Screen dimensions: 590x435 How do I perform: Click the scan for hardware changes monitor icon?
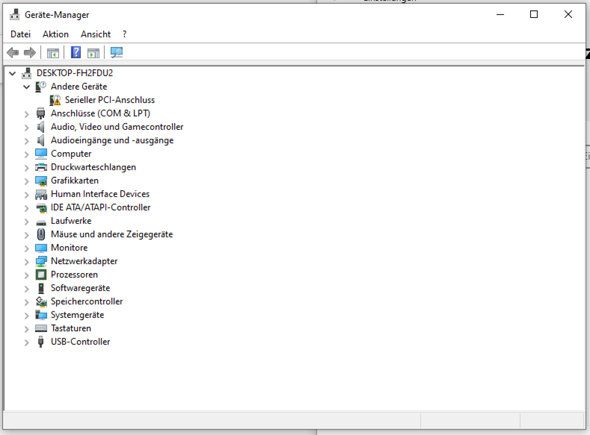tap(116, 52)
